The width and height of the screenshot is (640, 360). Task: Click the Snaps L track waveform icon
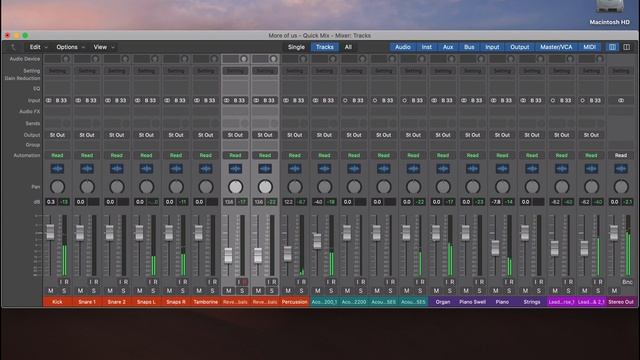(x=146, y=169)
